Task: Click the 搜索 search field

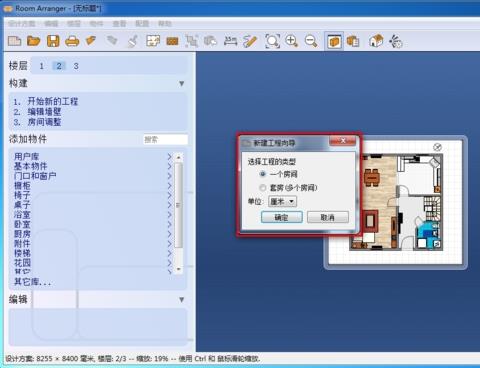Action: click(x=166, y=139)
